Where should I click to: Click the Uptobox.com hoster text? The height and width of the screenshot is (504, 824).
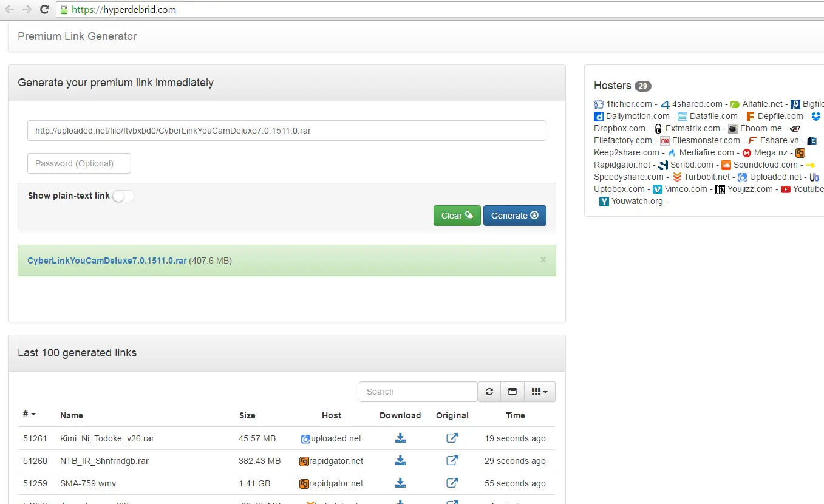[x=619, y=189]
